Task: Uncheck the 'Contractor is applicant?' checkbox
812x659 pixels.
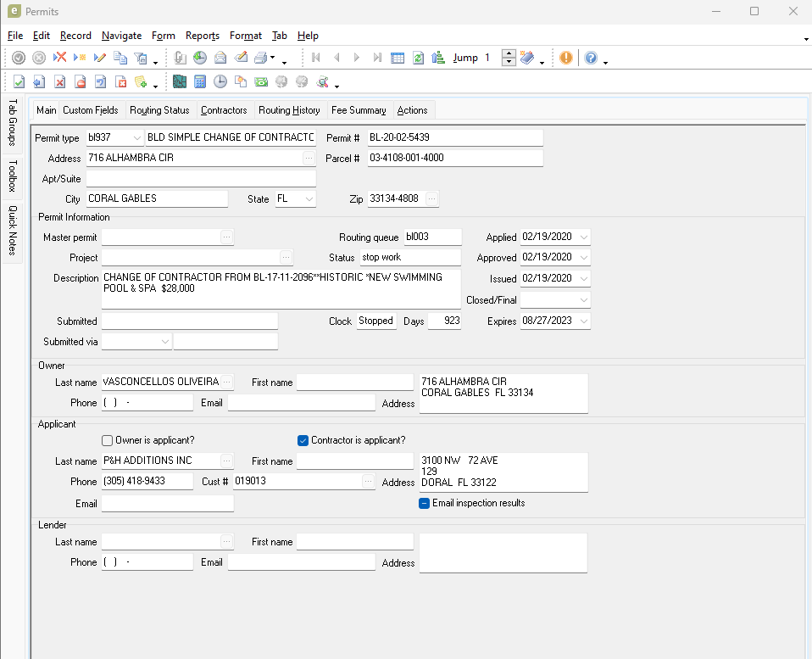Action: (303, 440)
